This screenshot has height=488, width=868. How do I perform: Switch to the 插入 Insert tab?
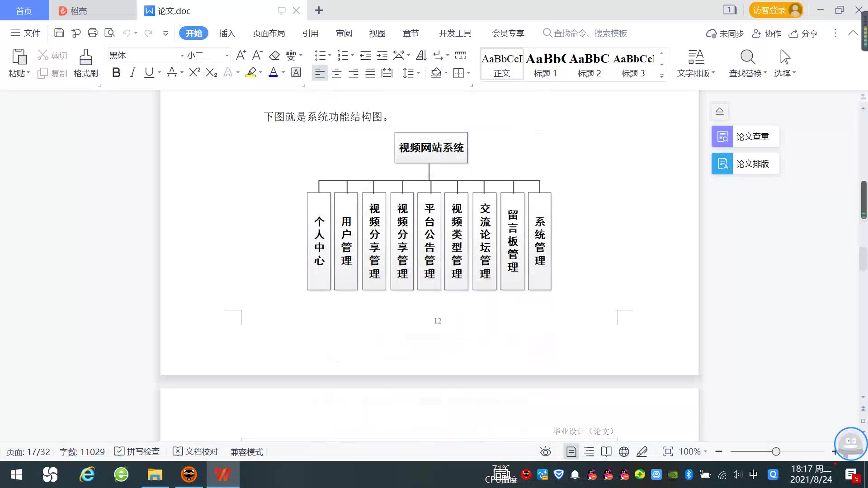point(227,33)
